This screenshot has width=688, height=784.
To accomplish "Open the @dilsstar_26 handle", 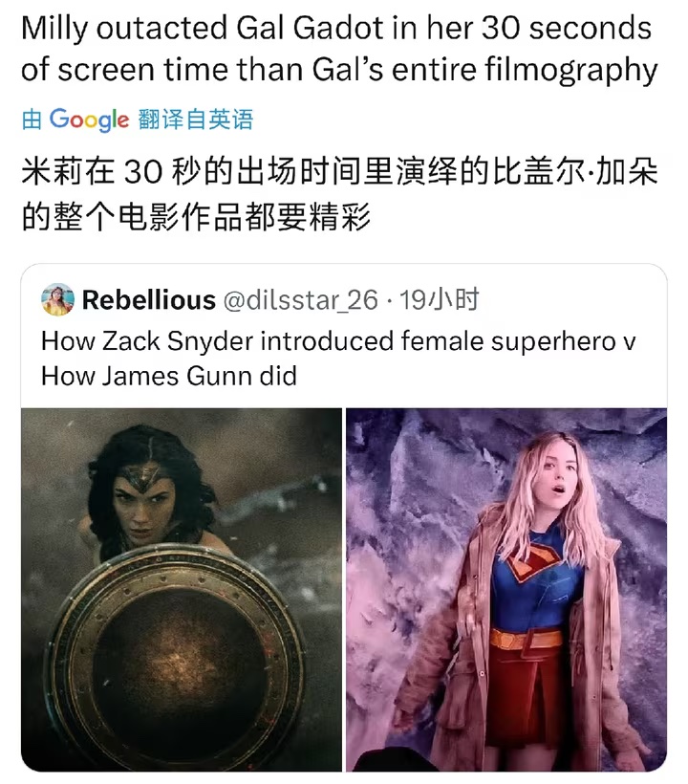I will [300, 300].
